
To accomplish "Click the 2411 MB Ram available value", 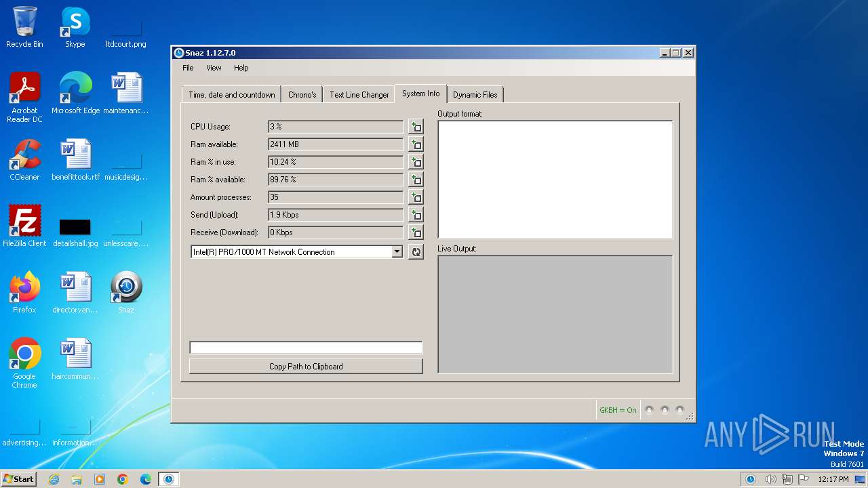I will point(336,144).
